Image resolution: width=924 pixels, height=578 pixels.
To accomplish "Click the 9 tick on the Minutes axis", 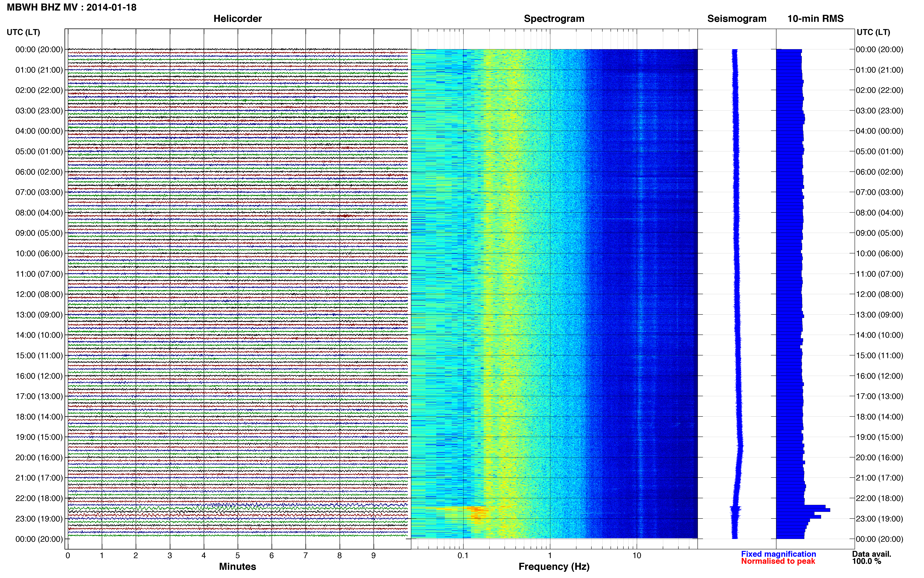I will coord(373,555).
